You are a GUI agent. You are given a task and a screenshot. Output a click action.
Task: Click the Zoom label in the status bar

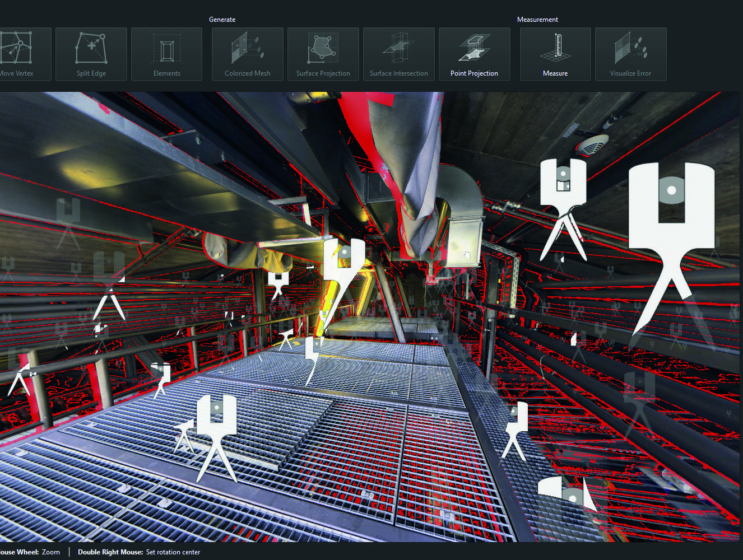pos(50,552)
